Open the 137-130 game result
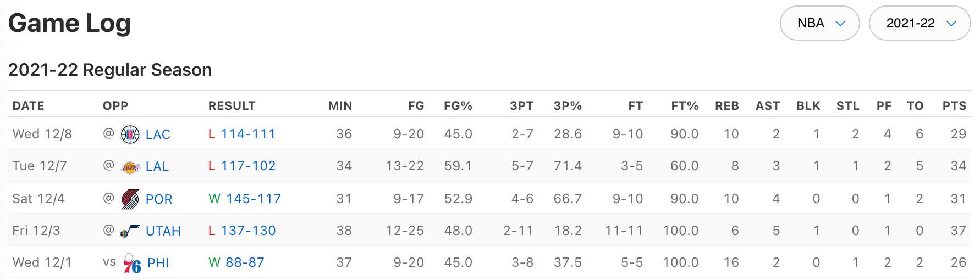The image size is (980, 280). [x=248, y=231]
